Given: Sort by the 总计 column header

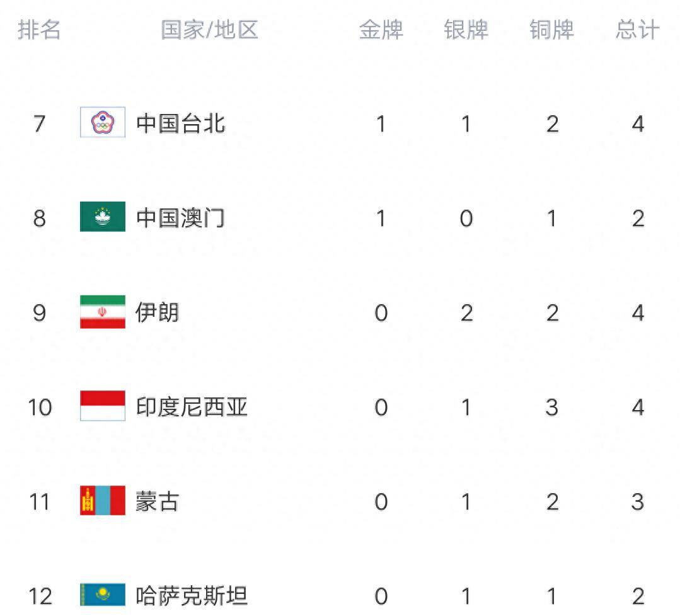Looking at the screenshot, I should (638, 30).
